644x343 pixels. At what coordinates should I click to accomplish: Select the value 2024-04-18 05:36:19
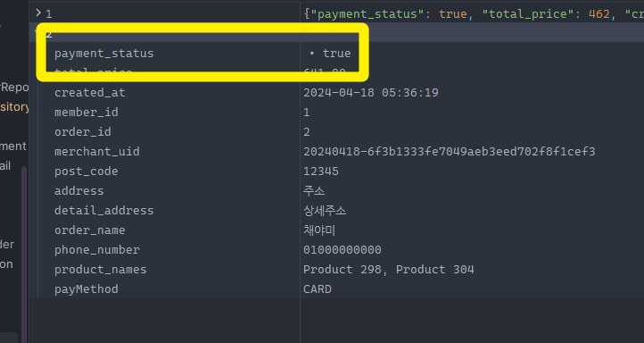tap(371, 93)
